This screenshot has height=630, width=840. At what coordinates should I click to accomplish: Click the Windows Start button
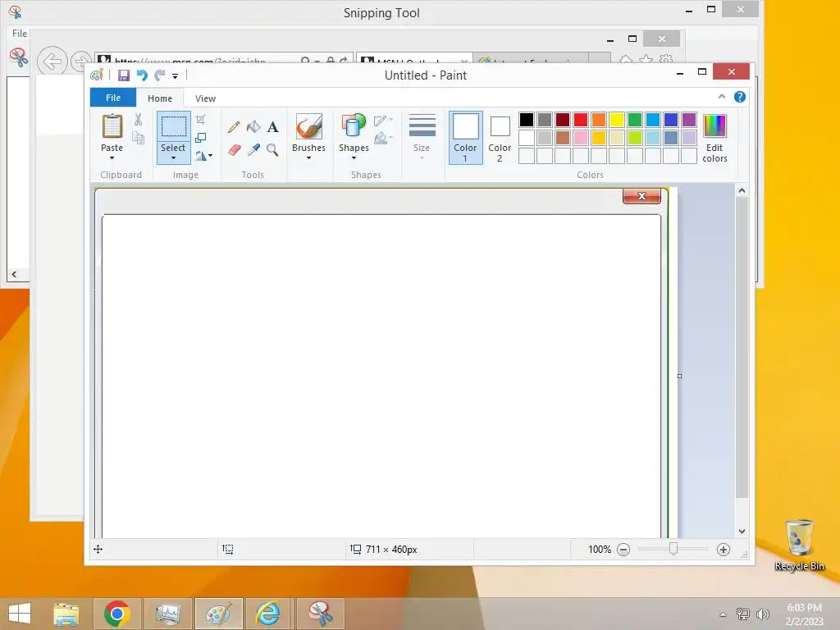[20, 614]
